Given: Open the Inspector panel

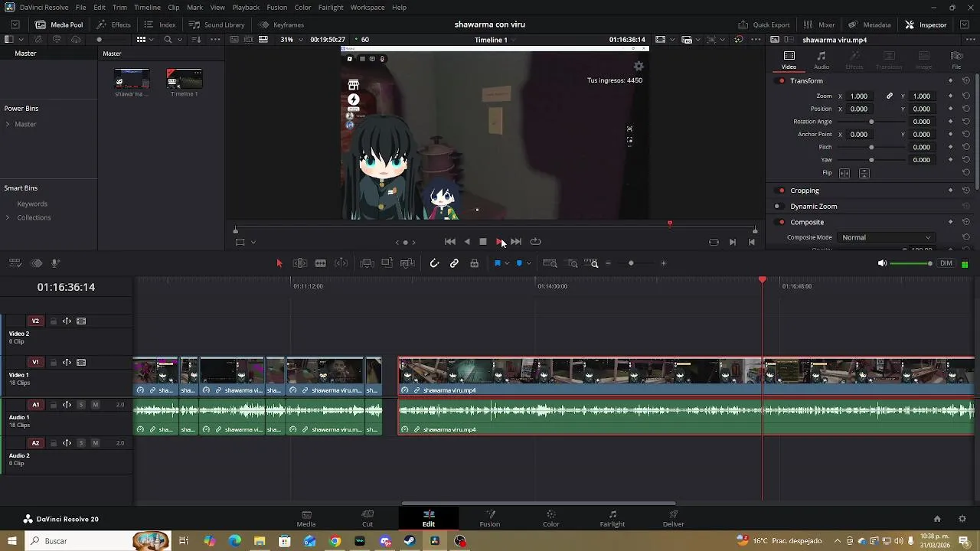Looking at the screenshot, I should pos(926,24).
